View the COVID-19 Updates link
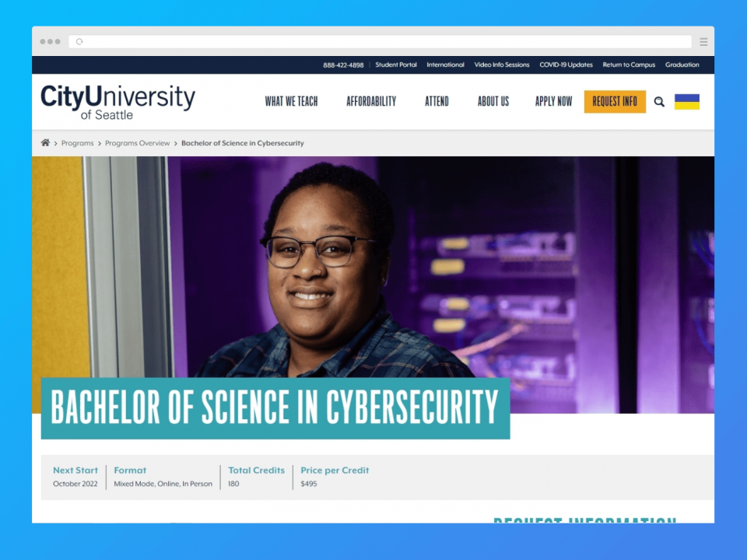Viewport: 747px width, 560px height. coord(566,65)
